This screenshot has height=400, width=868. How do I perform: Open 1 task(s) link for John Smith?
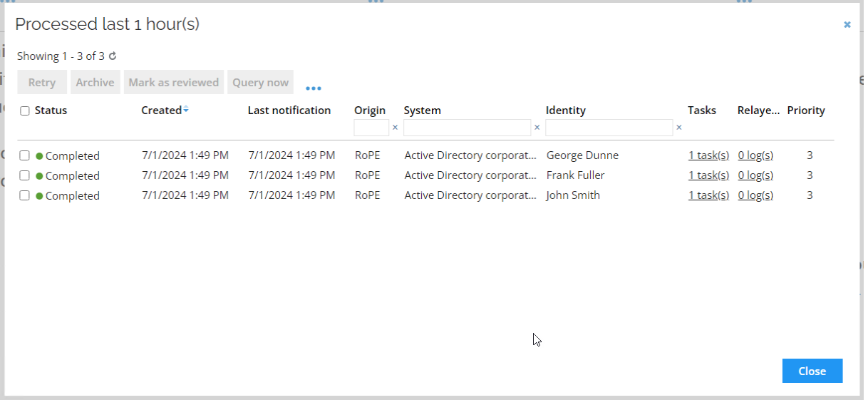click(708, 195)
